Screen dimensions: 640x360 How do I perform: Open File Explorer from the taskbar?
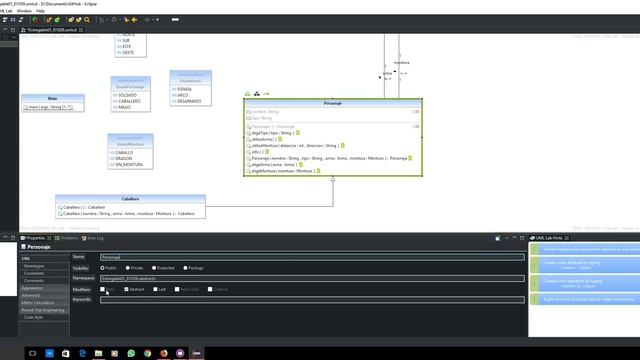[98, 353]
